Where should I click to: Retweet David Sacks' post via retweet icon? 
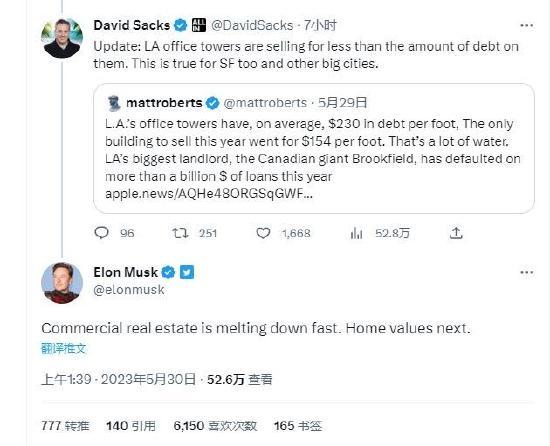pyautogui.click(x=180, y=233)
